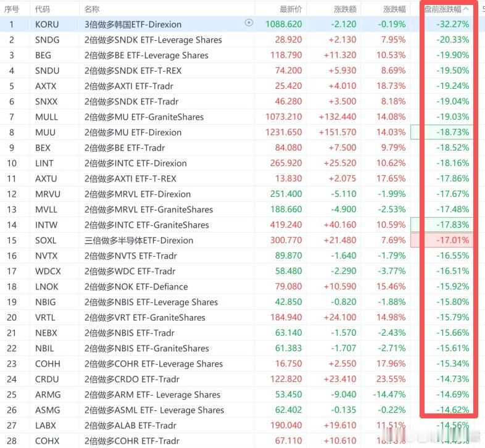Click the pre-market value -18.73%
This screenshot has width=485, height=448.
click(x=453, y=133)
